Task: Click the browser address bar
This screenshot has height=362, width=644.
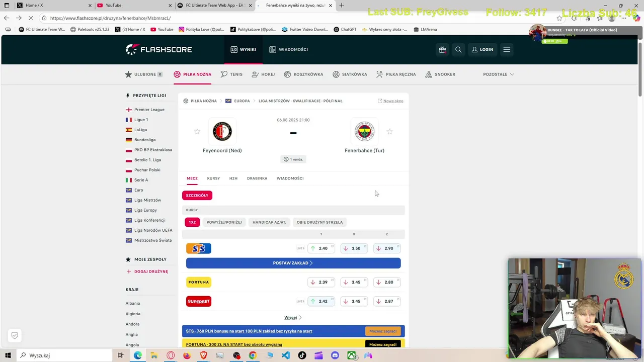Action: click(297, 18)
